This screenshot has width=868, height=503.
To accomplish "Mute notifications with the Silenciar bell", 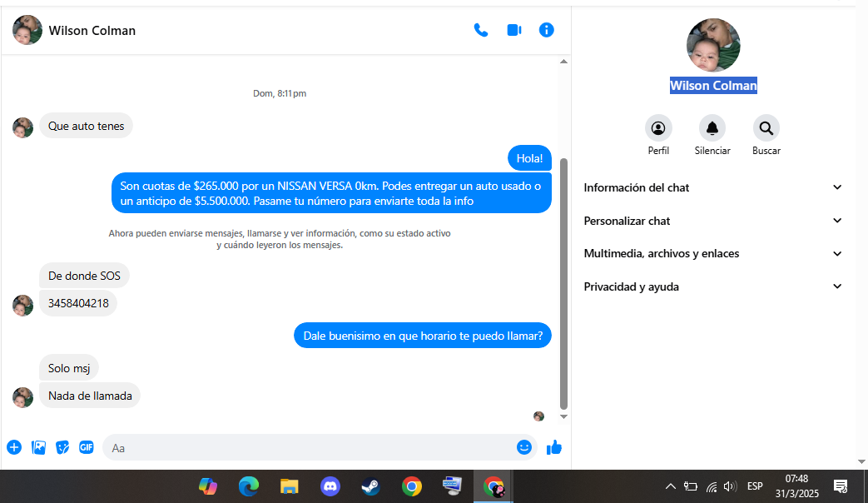I will pos(712,128).
